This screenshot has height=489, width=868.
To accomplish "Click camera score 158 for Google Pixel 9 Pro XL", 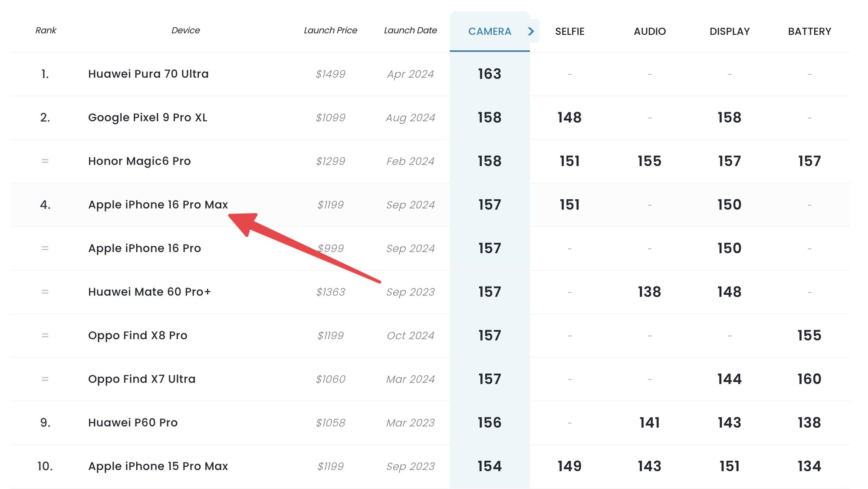I will [490, 118].
